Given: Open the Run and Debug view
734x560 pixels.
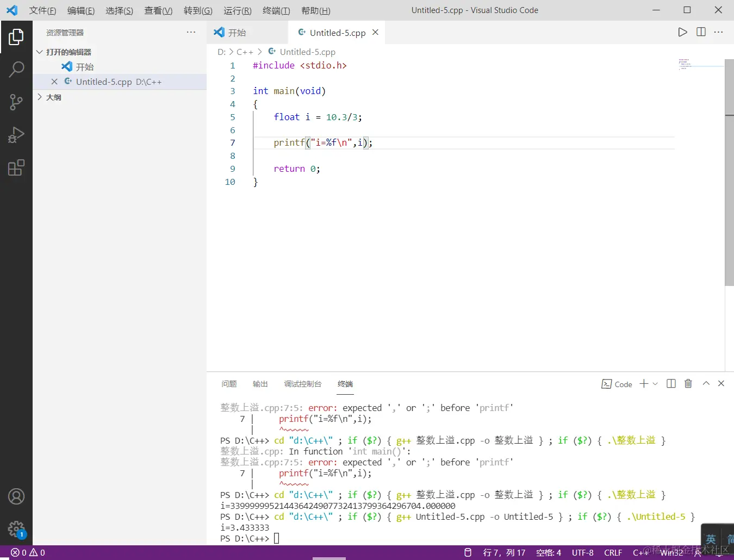Looking at the screenshot, I should 16,135.
